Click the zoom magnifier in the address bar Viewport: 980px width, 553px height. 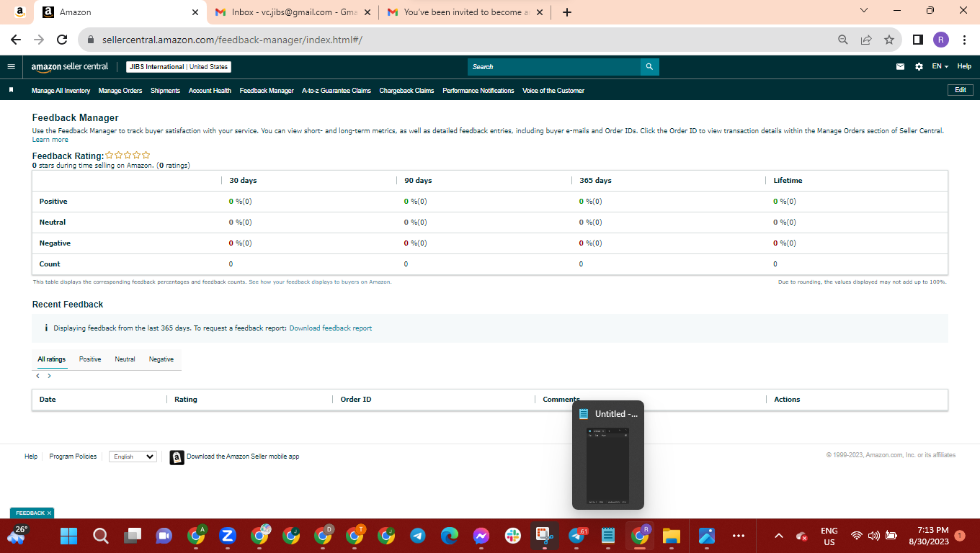pyautogui.click(x=842, y=40)
